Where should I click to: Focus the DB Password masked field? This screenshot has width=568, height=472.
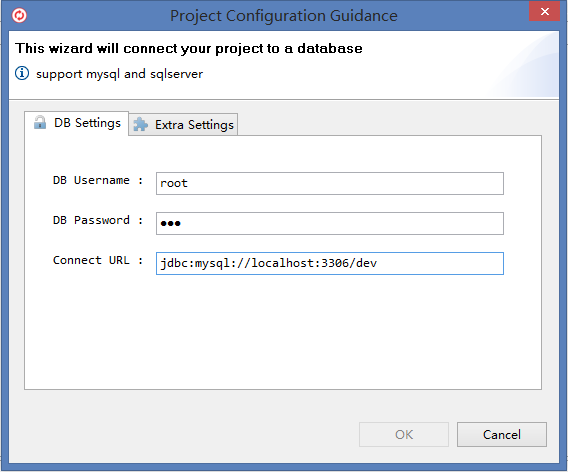point(330,224)
